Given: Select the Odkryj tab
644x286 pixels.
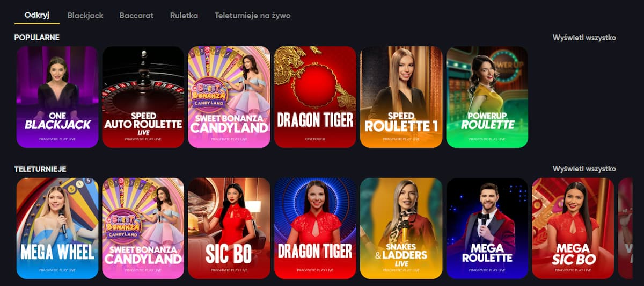Looking at the screenshot, I should pyautogui.click(x=37, y=16).
